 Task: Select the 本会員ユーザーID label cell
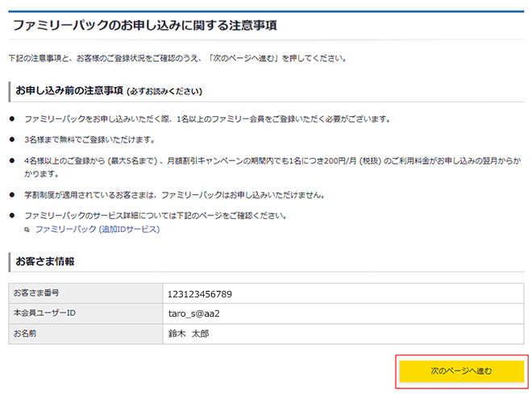coord(44,313)
